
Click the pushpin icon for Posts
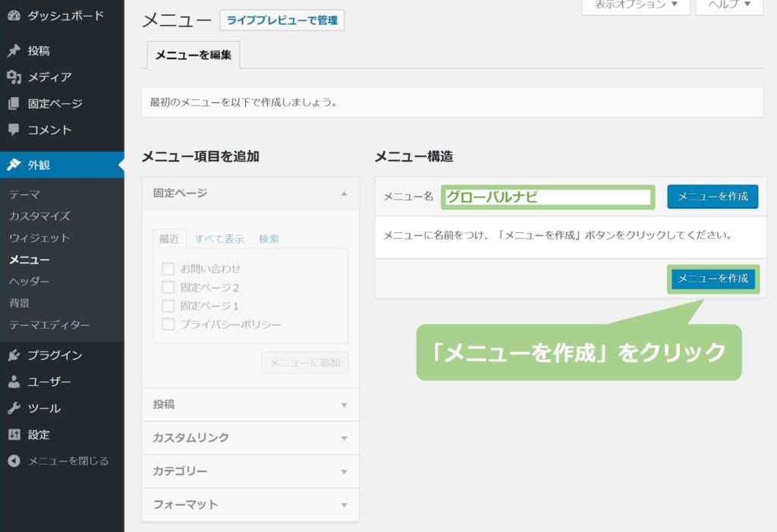click(14, 51)
